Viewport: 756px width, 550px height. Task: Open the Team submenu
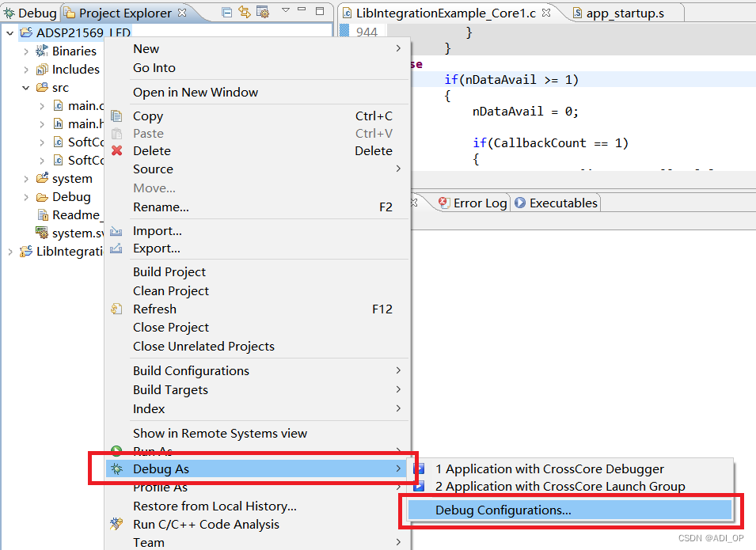257,542
